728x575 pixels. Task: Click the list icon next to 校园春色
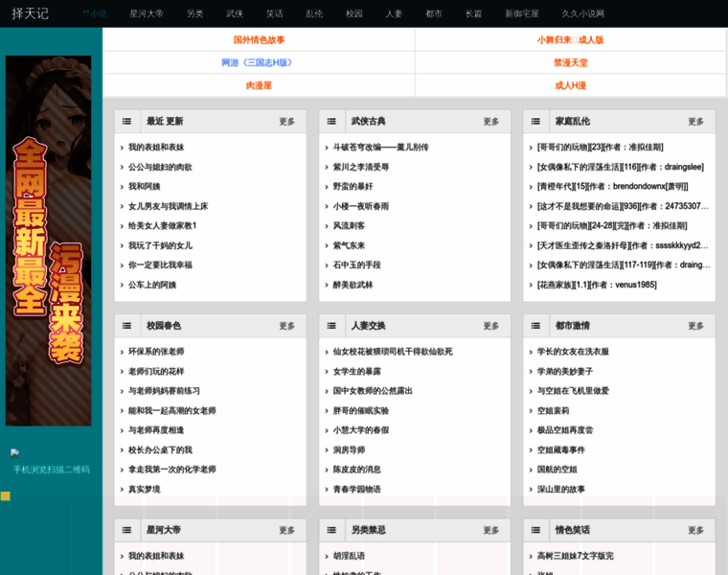pyautogui.click(x=127, y=326)
